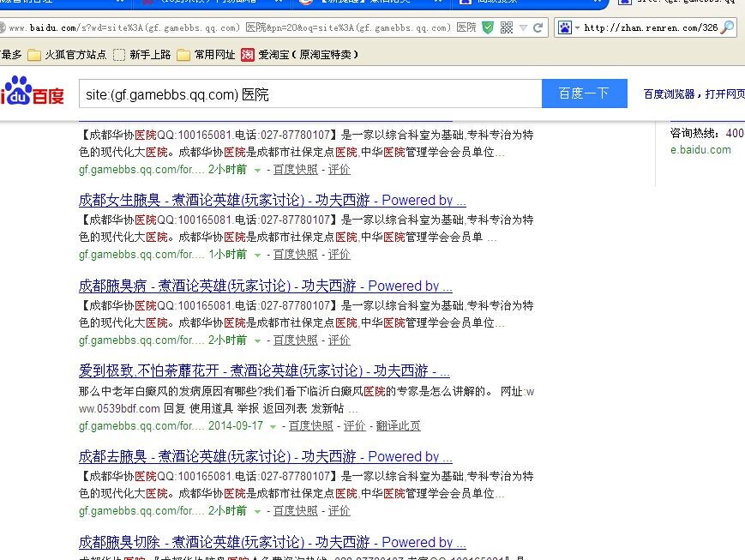Reload the page with the refresh icon

click(538, 27)
